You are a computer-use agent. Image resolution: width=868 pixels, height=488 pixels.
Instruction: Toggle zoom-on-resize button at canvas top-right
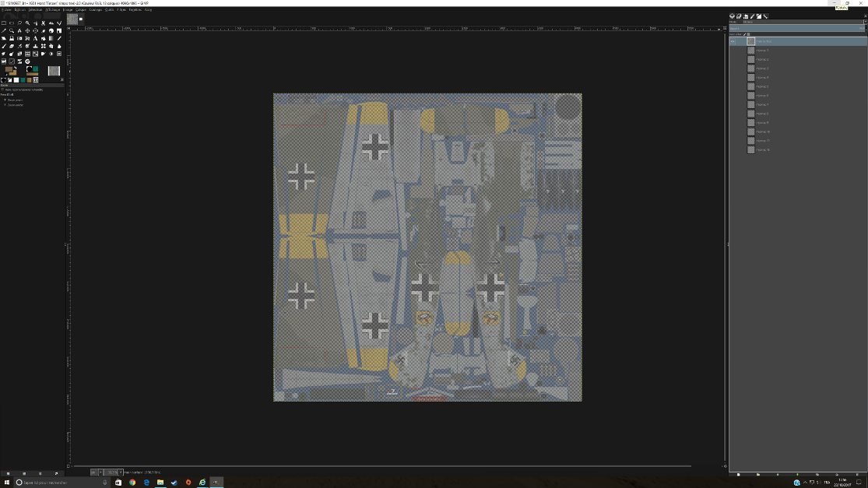725,28
